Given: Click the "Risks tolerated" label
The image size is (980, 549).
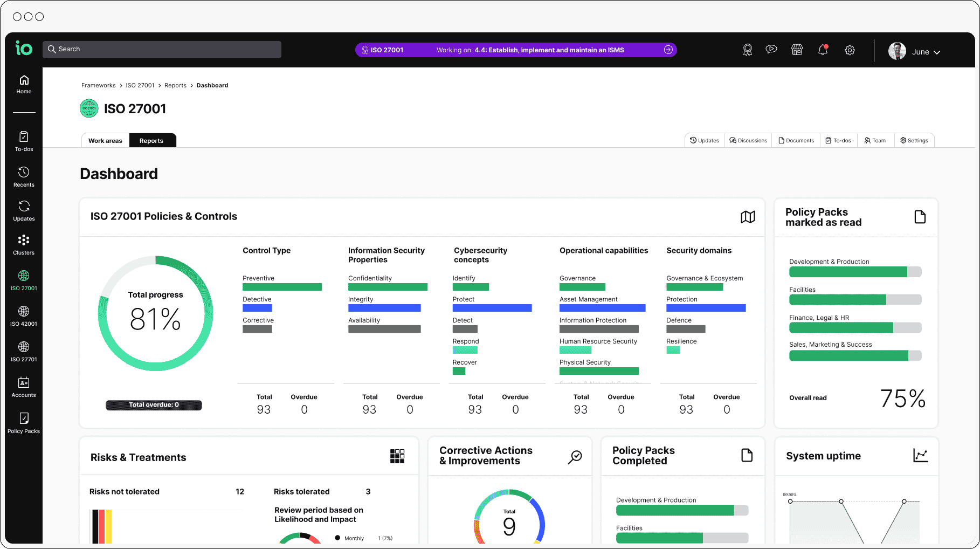Looking at the screenshot, I should (x=301, y=491).
